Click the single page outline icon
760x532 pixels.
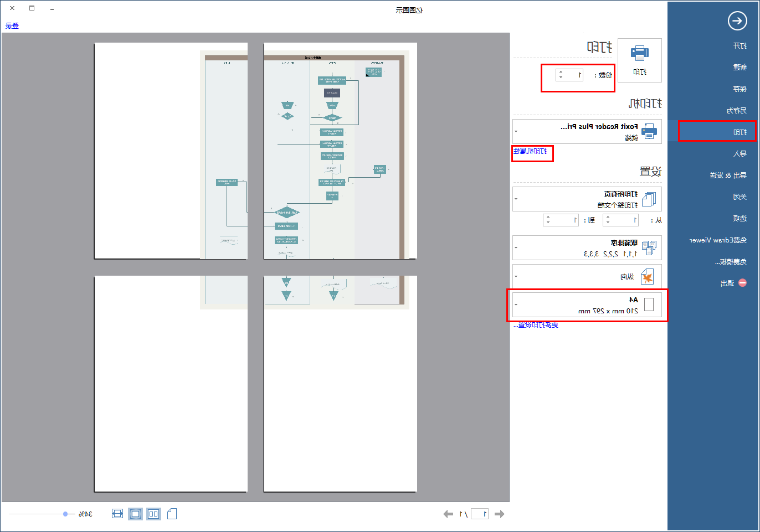[172, 514]
